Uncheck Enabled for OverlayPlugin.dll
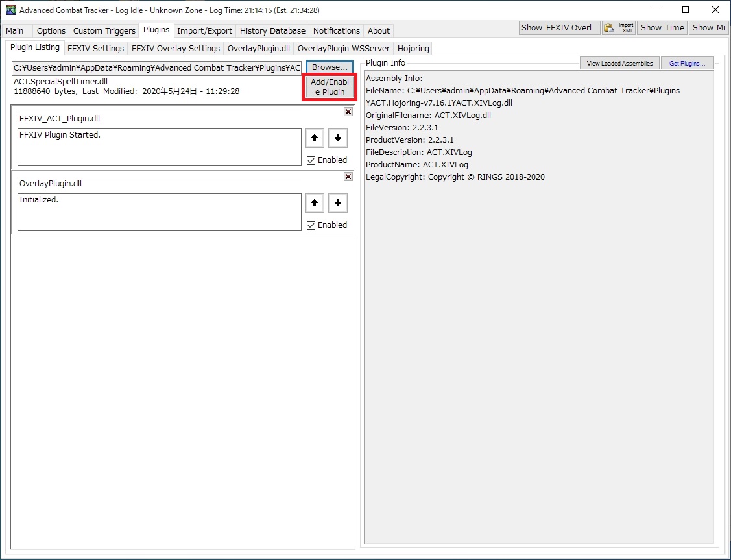This screenshot has width=731, height=560. [x=327, y=225]
